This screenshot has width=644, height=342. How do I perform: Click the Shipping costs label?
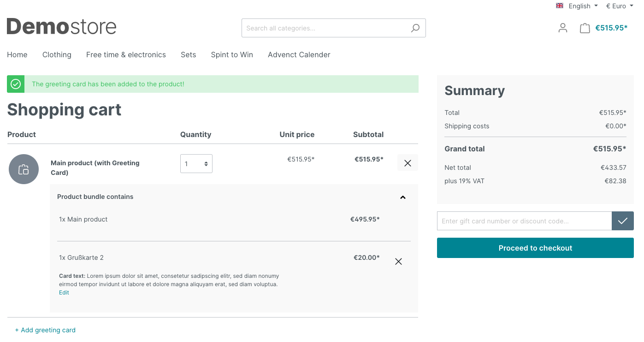click(x=467, y=126)
